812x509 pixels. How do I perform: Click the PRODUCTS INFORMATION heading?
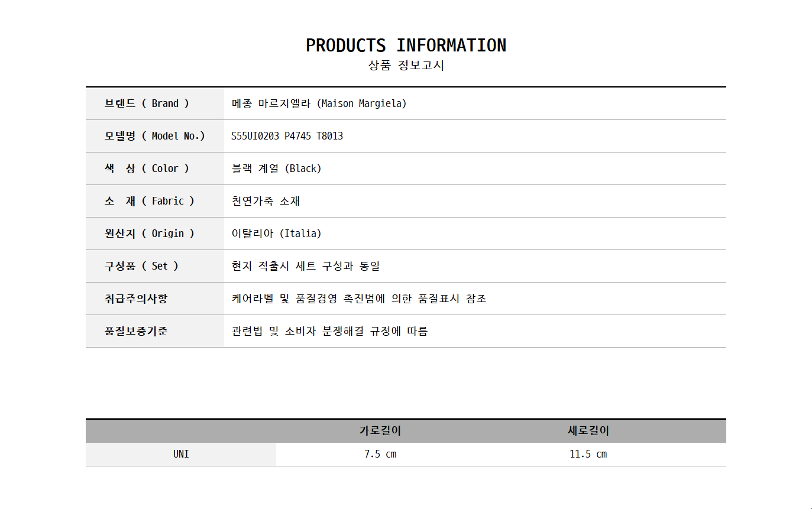coord(406,46)
